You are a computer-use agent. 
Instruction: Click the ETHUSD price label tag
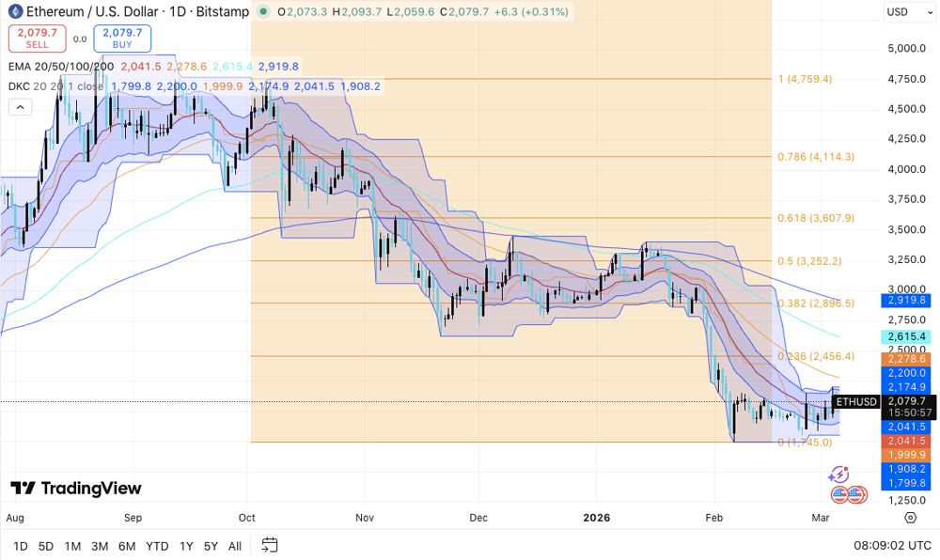click(x=855, y=402)
